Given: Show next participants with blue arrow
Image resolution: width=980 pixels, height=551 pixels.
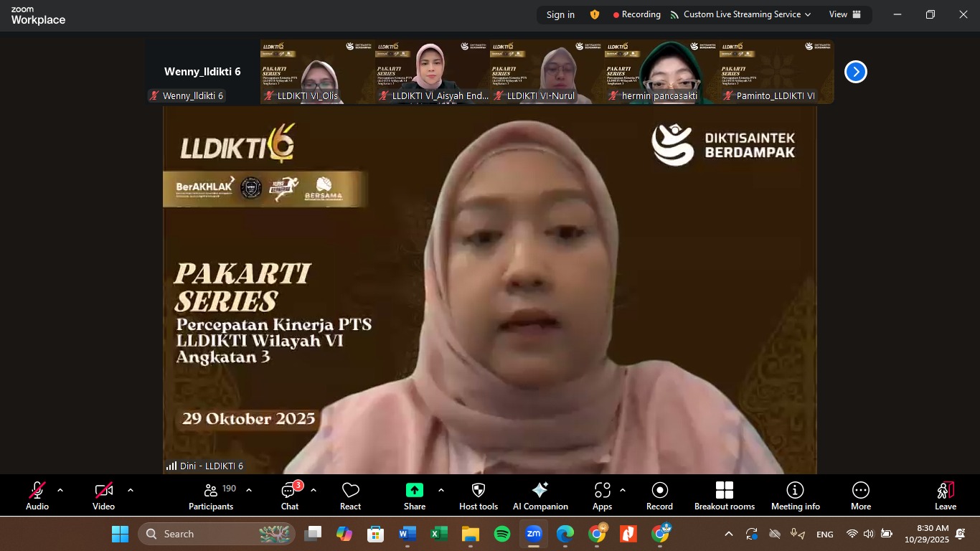Looking at the screenshot, I should [855, 72].
